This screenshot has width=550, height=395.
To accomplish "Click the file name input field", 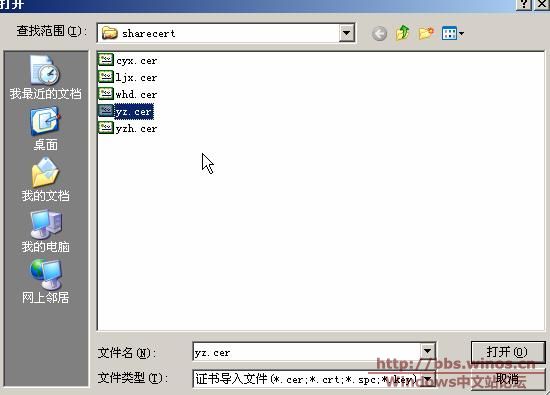I will point(307,352).
